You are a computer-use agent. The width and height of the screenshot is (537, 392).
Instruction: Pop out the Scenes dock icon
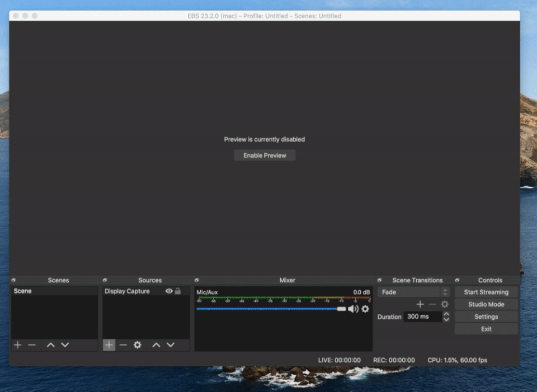(x=13, y=280)
